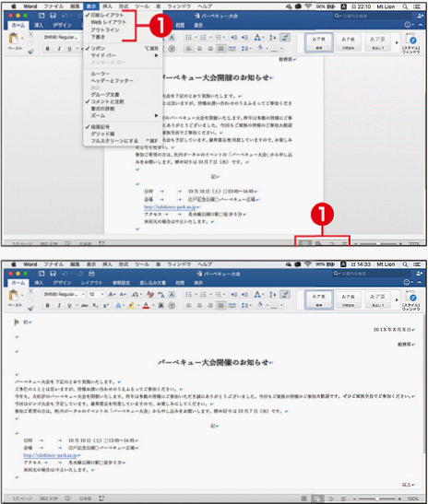
Task: Apply strikethrough abc in lower window
Action: click(85, 305)
